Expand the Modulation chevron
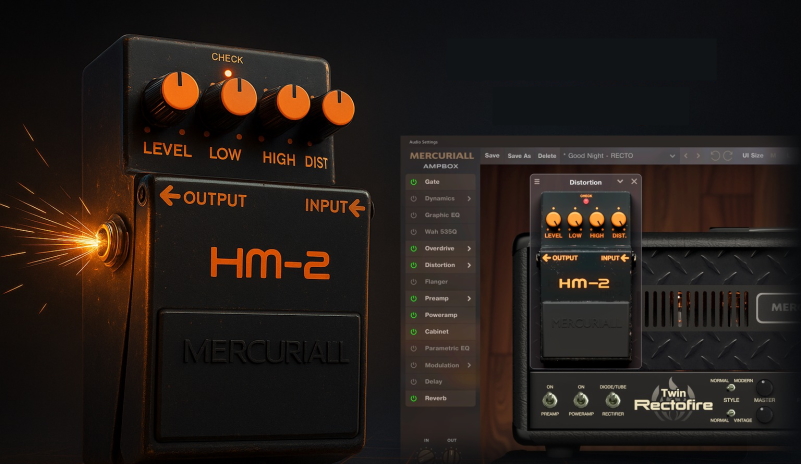 click(469, 365)
